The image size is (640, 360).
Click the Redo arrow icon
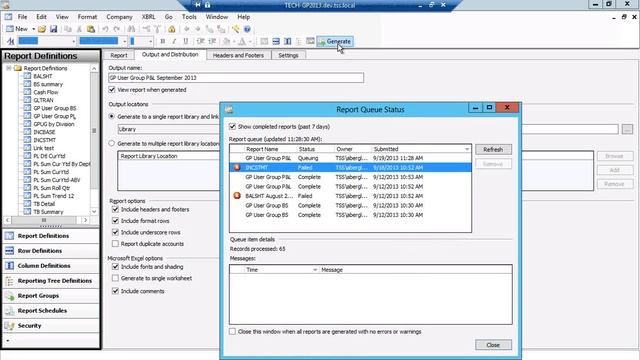[117, 29]
